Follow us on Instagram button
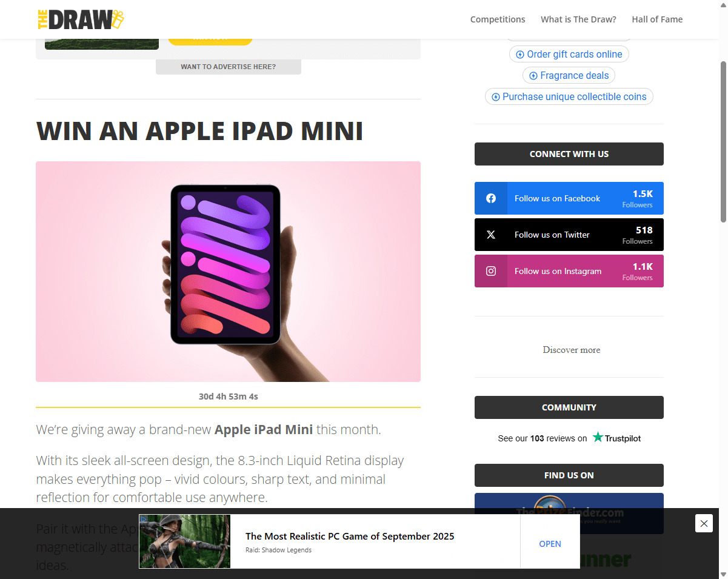Screen dimensions: 728x579 click(x=569, y=271)
